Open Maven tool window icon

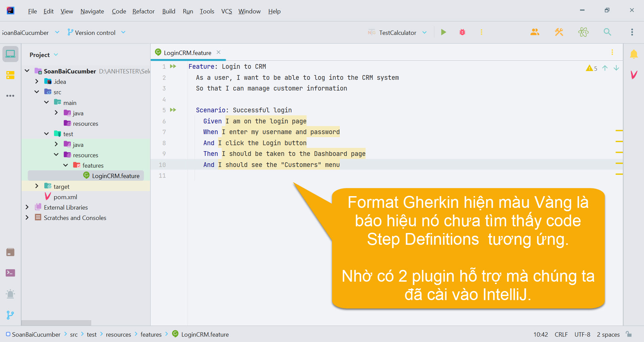pyautogui.click(x=634, y=74)
